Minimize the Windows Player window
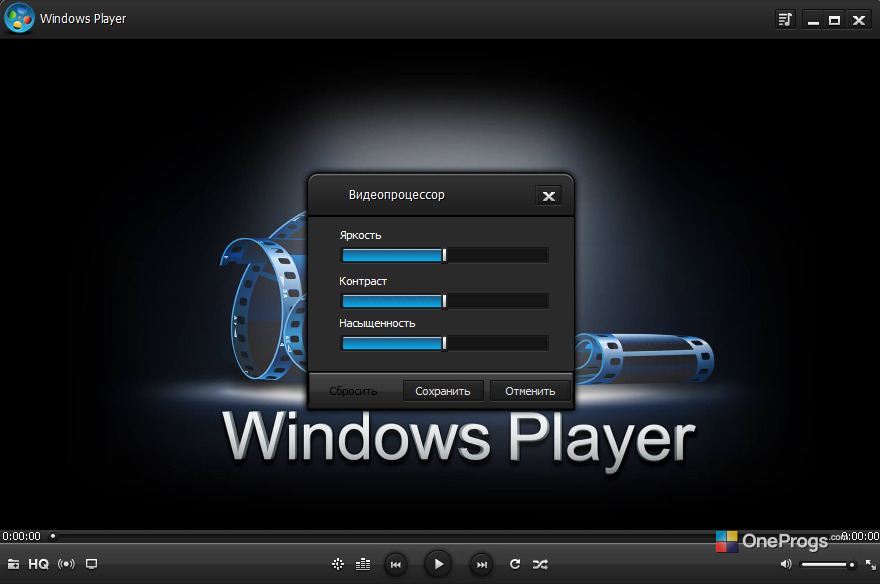The image size is (880, 584). [x=813, y=21]
